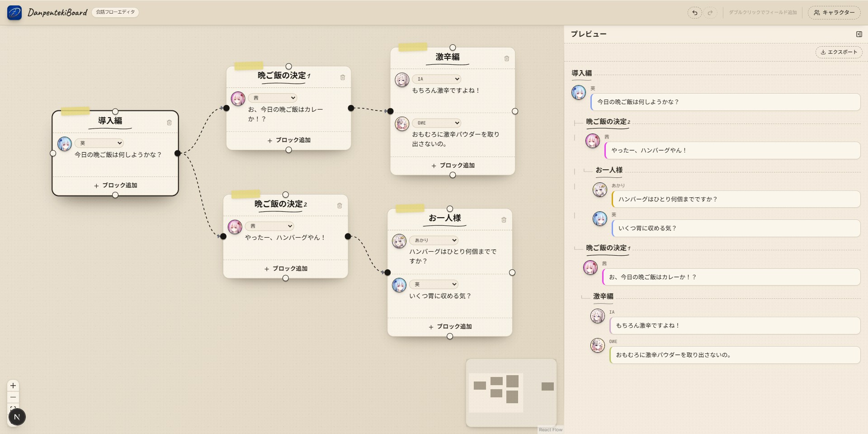Image resolution: width=868 pixels, height=434 pixels.
Task: Delete the 晩ご飯の決定2 node trash icon
Action: [340, 205]
